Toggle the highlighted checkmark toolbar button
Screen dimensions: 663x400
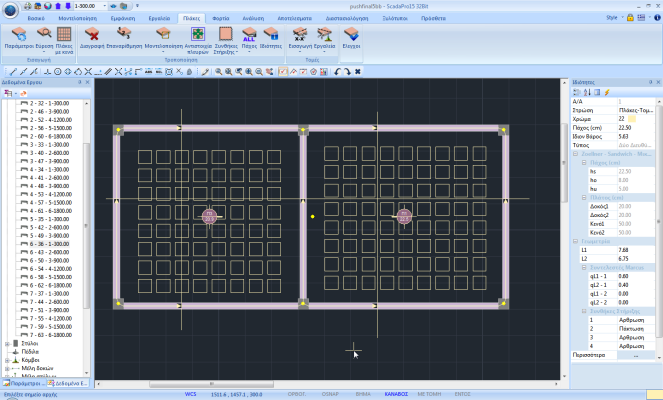click(x=283, y=72)
